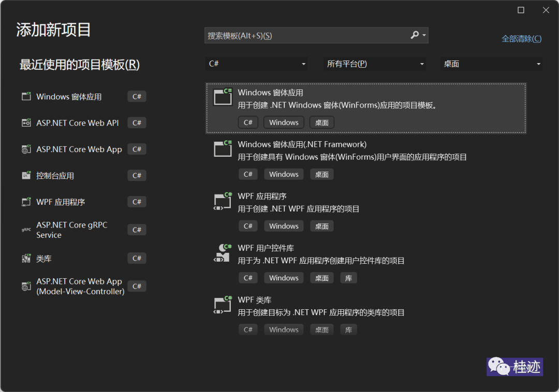
Task: Select recent template ASP.NET Core gRPC Service
Action: 84,230
